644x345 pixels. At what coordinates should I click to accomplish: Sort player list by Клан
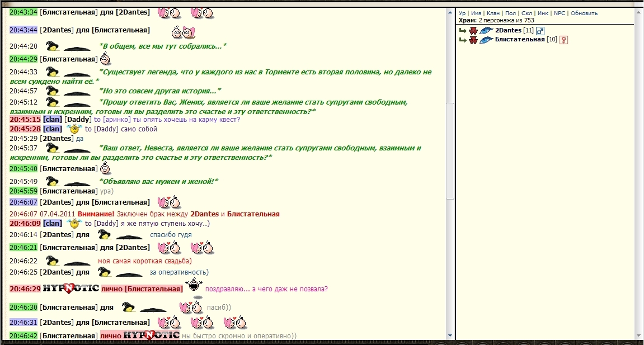click(x=493, y=13)
